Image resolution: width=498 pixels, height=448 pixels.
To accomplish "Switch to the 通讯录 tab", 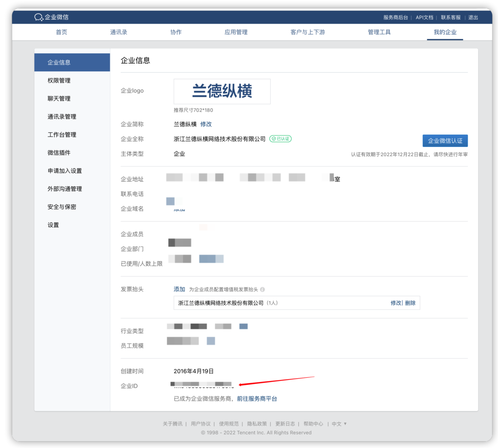I will pyautogui.click(x=119, y=32).
